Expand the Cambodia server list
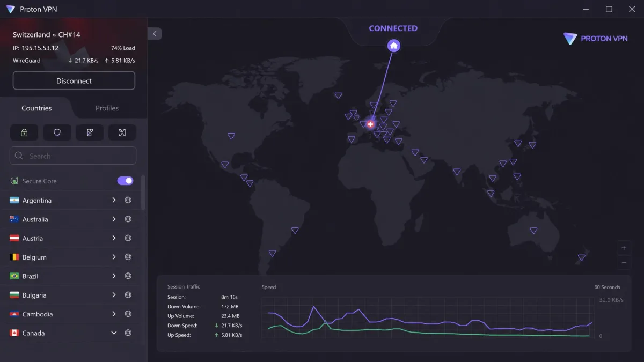This screenshot has height=362, width=644. (114, 314)
